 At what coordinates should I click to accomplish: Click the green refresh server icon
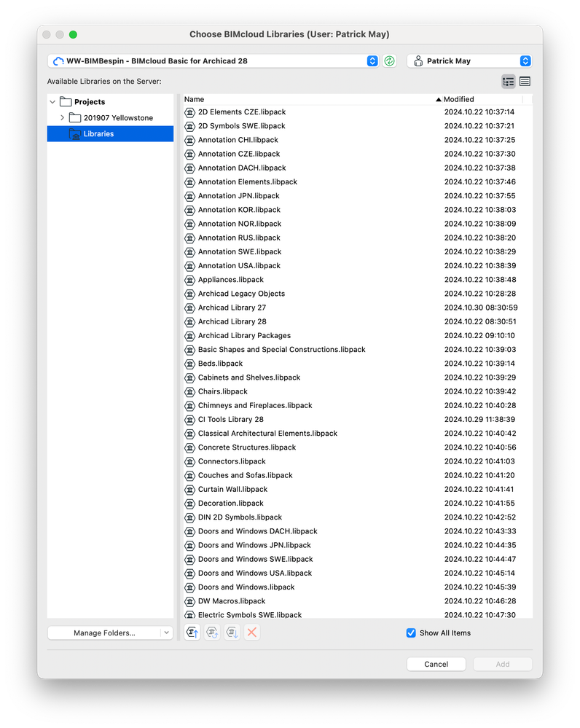click(x=389, y=60)
